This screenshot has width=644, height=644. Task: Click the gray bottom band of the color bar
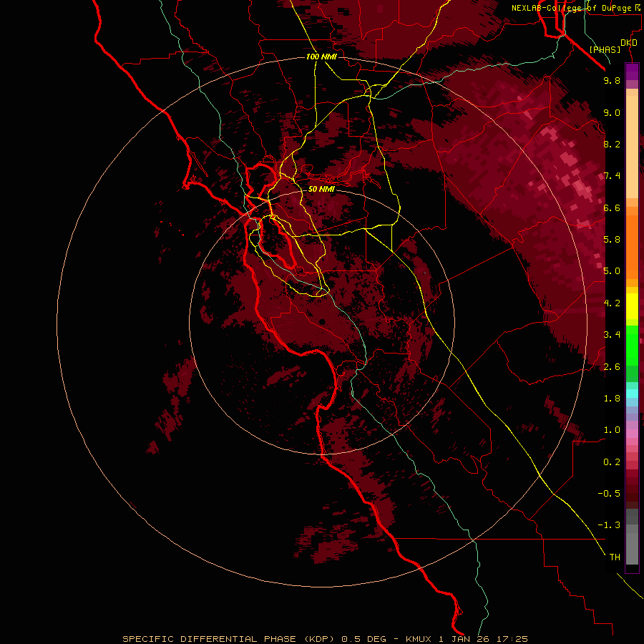click(x=632, y=545)
